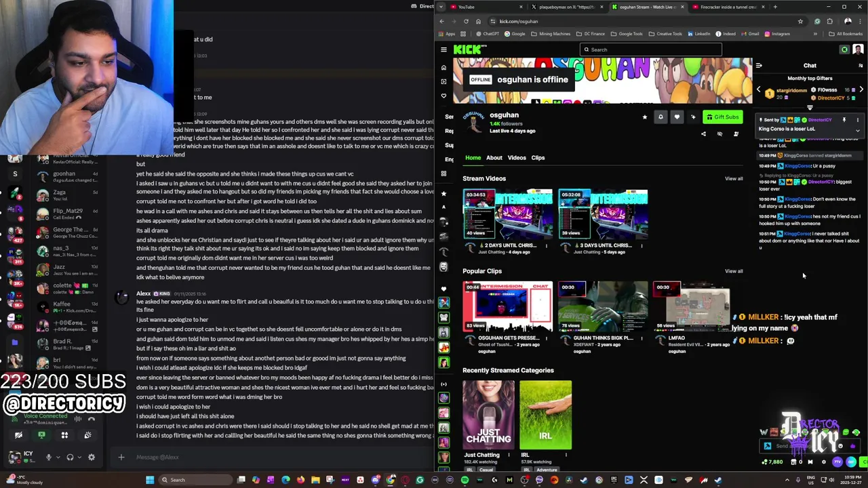This screenshot has height=488, width=868.
Task: Click the sparkle subscribe icon button
Action: pos(693,117)
